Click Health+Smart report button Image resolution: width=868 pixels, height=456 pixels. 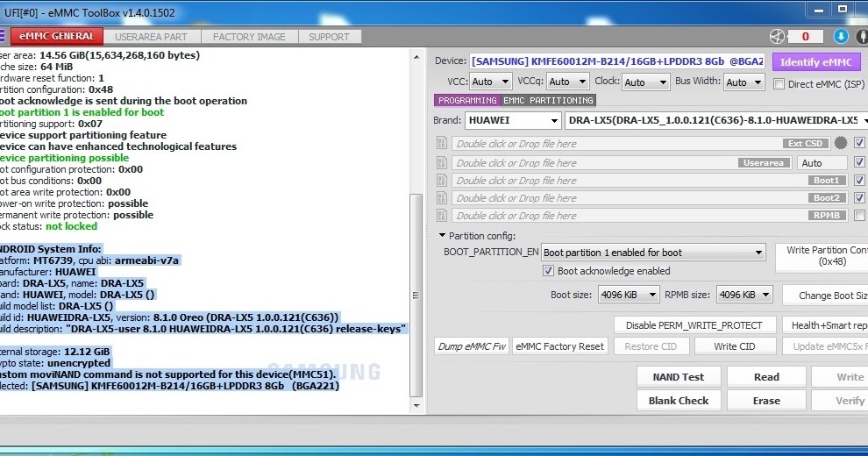[825, 325]
